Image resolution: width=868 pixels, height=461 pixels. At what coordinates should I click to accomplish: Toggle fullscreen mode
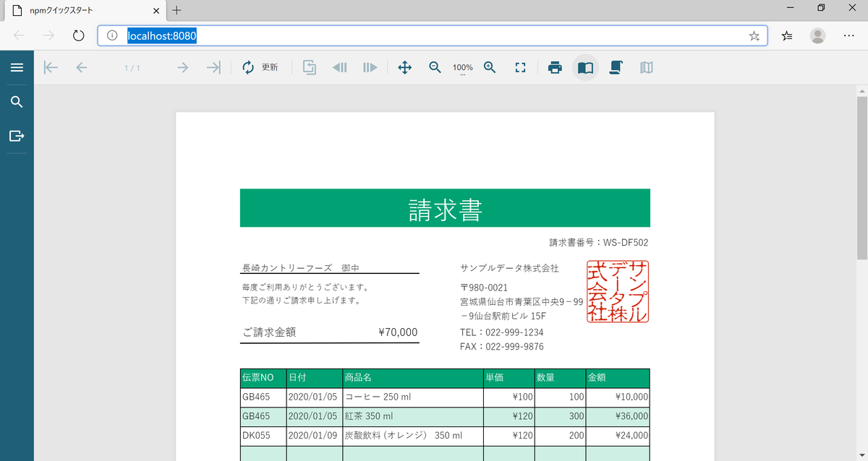[520, 67]
